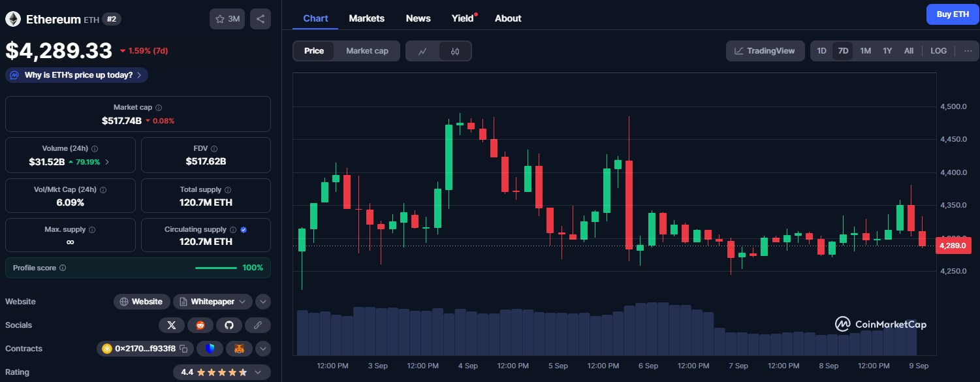Click the $517.62B FDV value
Image resolution: width=980 pixels, height=382 pixels.
pyautogui.click(x=206, y=162)
